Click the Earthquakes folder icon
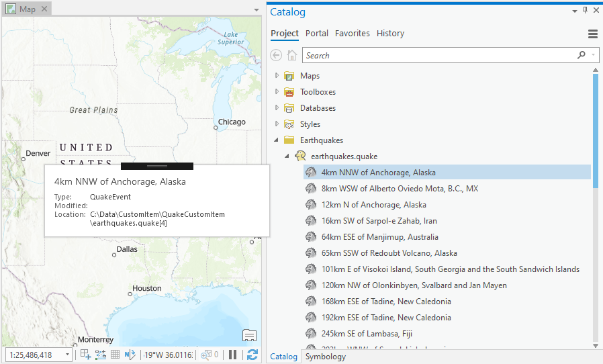The height and width of the screenshot is (364, 603). click(x=289, y=140)
